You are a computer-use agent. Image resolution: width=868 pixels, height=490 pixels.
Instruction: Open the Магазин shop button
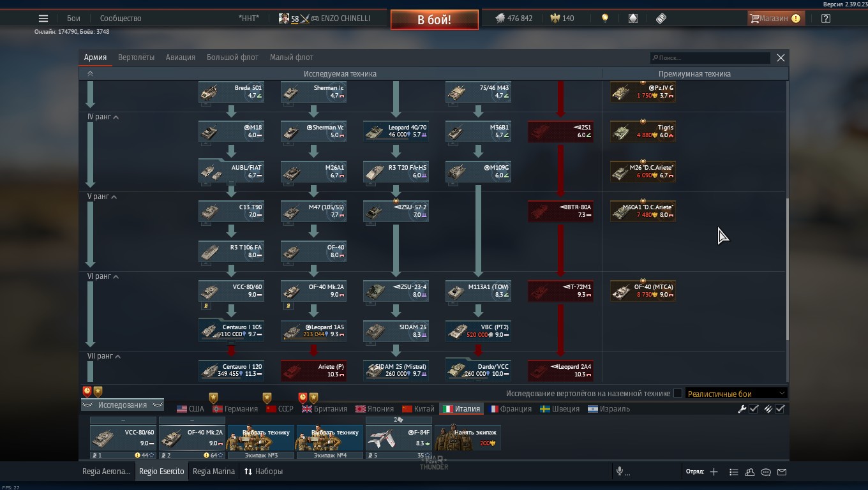[x=775, y=19]
